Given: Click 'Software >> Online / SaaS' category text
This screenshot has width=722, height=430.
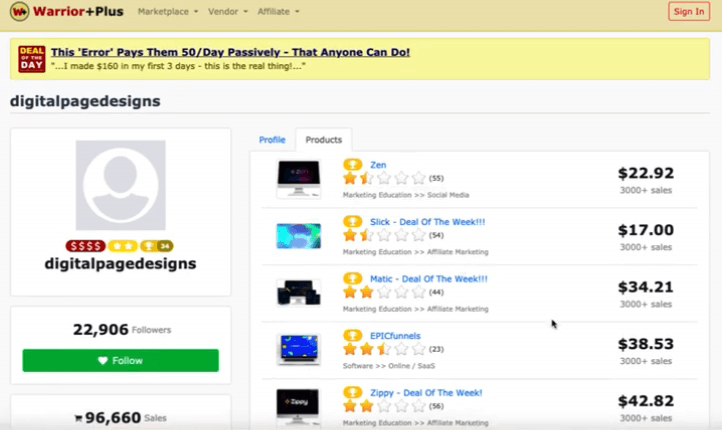Looking at the screenshot, I should (x=389, y=366).
